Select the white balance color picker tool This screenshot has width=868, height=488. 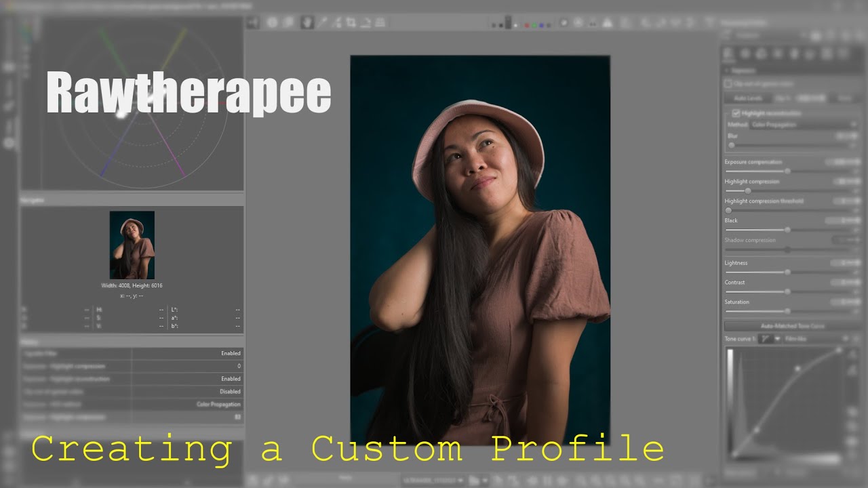(323, 22)
